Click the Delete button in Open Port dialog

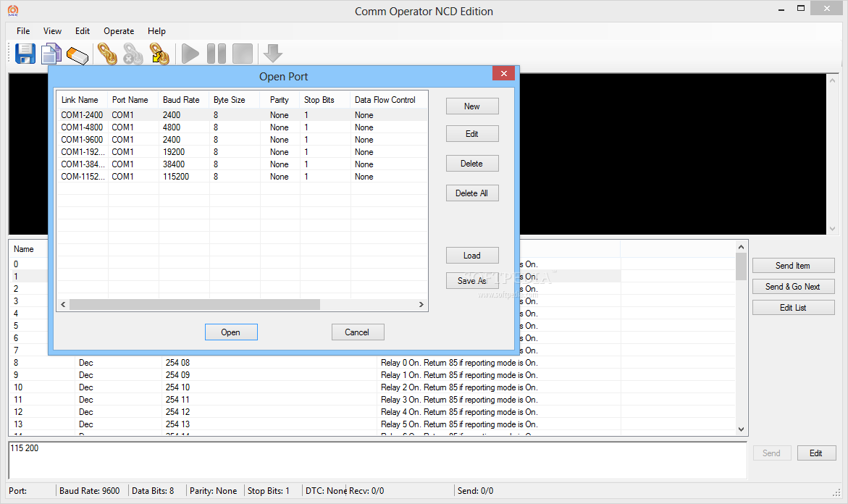click(x=472, y=164)
